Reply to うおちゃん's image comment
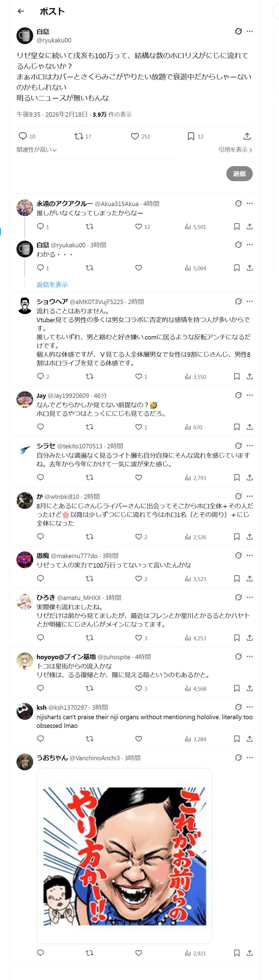 click(41, 953)
